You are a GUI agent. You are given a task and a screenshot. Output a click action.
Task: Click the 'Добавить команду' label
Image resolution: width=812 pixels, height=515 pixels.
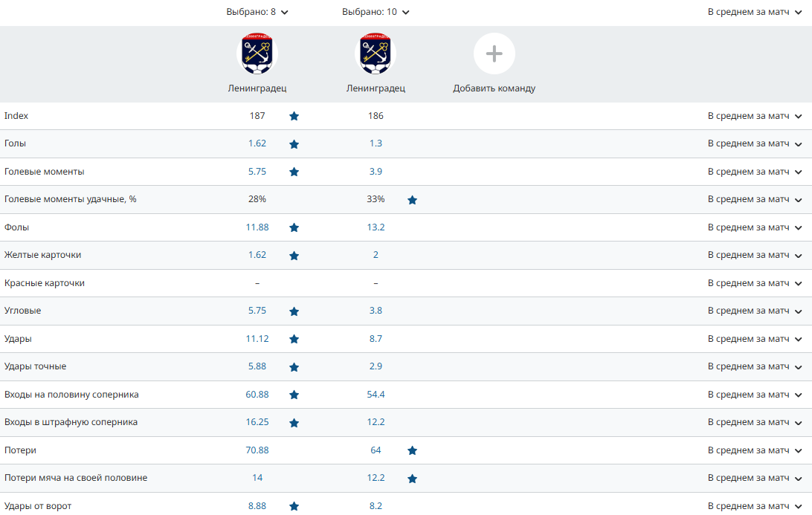(494, 88)
